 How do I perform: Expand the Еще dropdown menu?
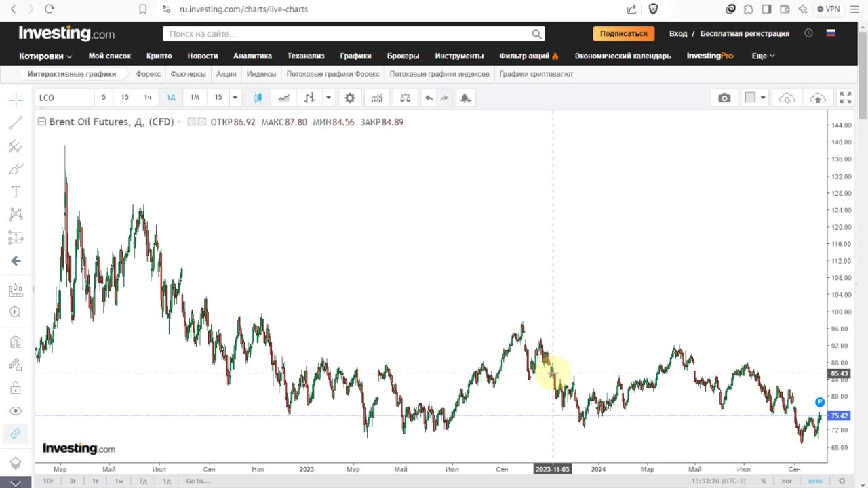pos(764,56)
